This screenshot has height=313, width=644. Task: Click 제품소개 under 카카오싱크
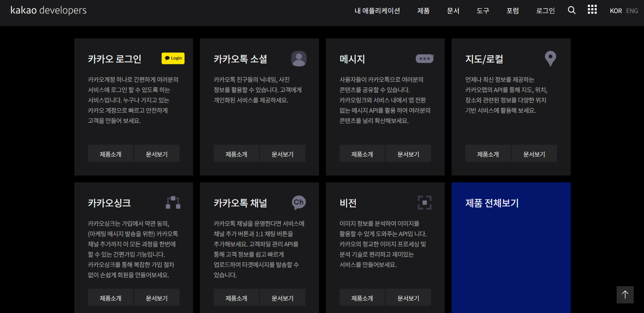(x=111, y=297)
